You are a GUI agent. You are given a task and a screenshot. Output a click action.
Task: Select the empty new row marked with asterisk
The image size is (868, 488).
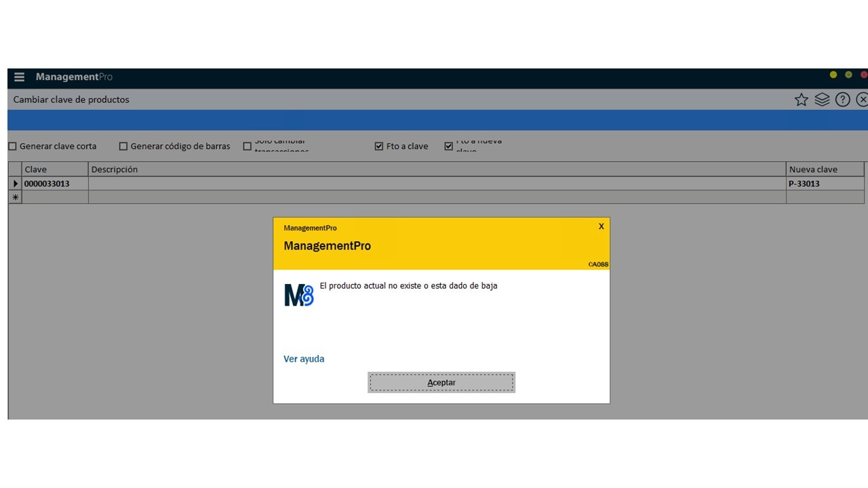coord(15,197)
